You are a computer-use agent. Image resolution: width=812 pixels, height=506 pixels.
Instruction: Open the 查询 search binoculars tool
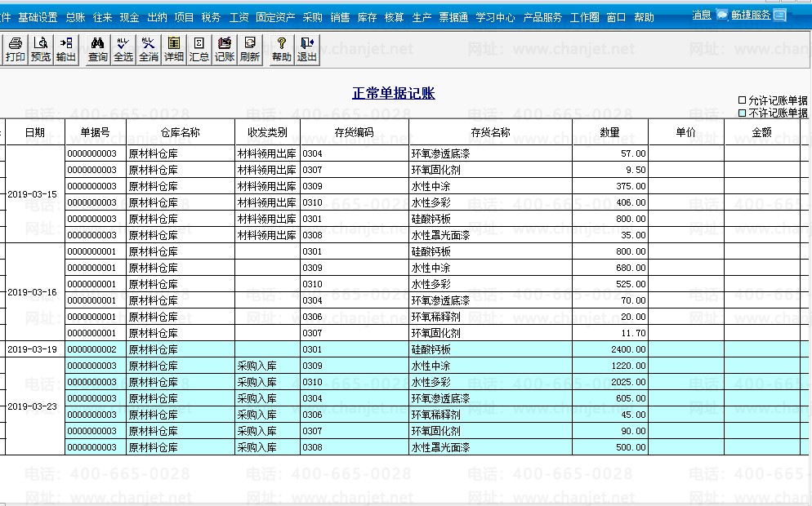pos(98,49)
